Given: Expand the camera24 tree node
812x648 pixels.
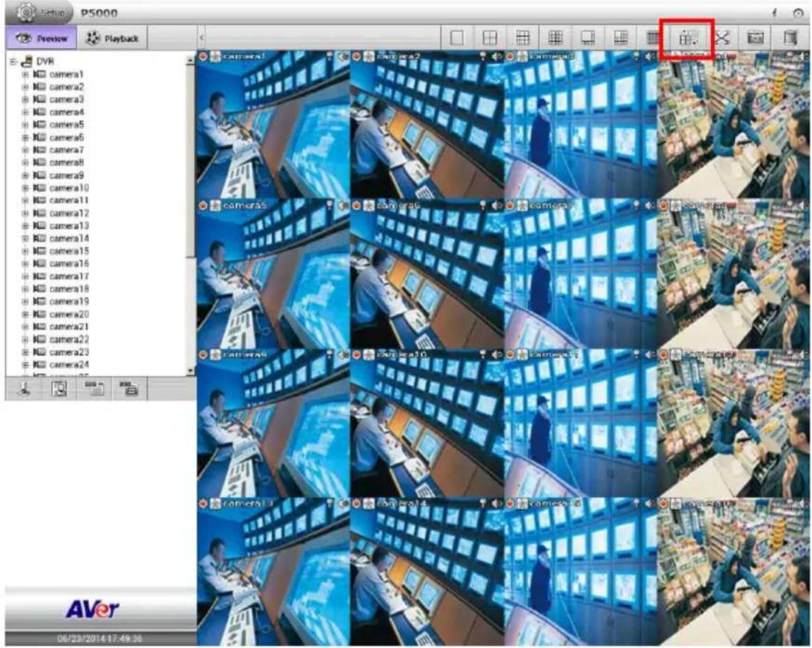Looking at the screenshot, I should [25, 365].
